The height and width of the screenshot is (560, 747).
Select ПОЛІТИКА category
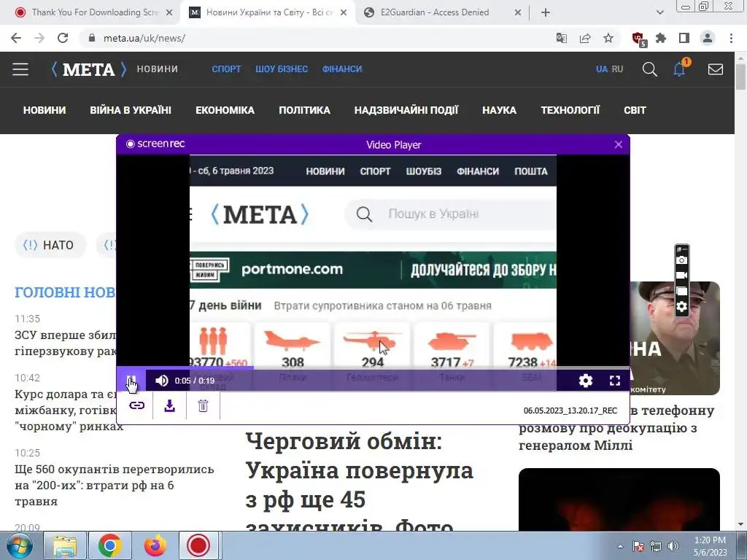(x=304, y=110)
